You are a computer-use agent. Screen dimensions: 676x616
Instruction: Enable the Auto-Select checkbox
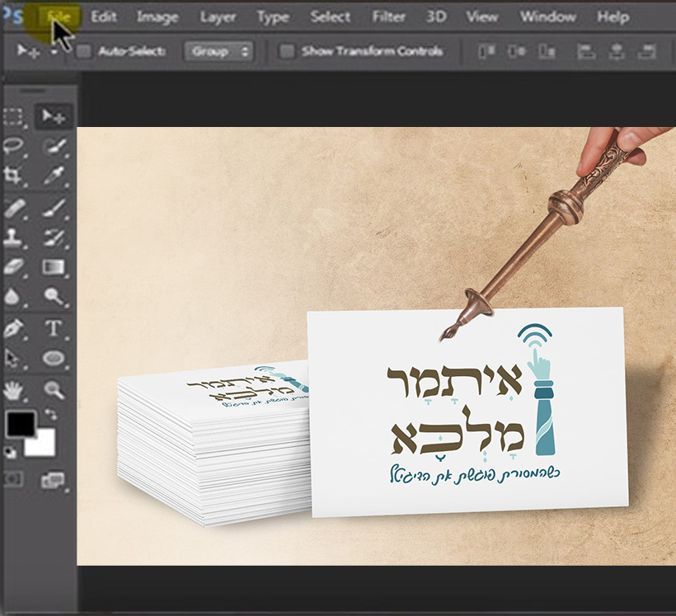[83, 52]
